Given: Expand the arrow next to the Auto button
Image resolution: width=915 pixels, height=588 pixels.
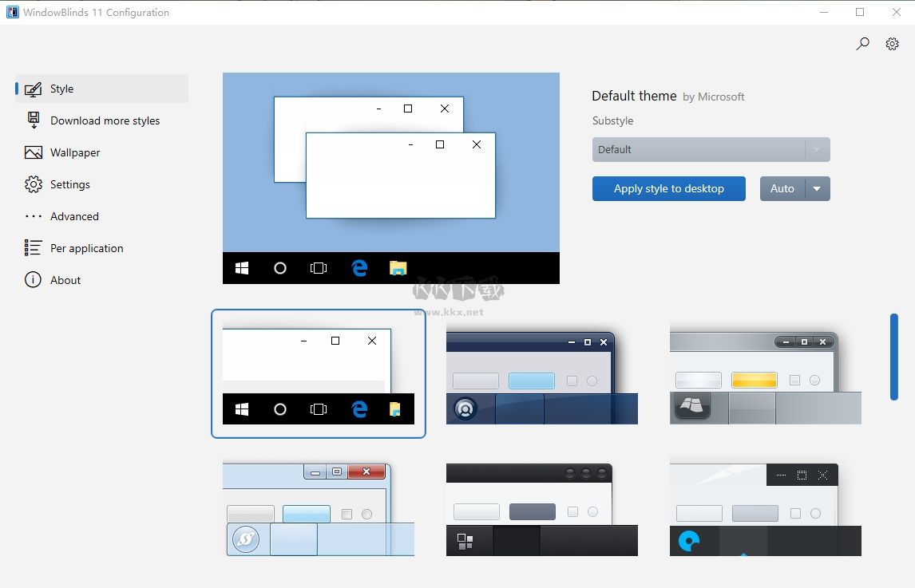Looking at the screenshot, I should coord(817,188).
